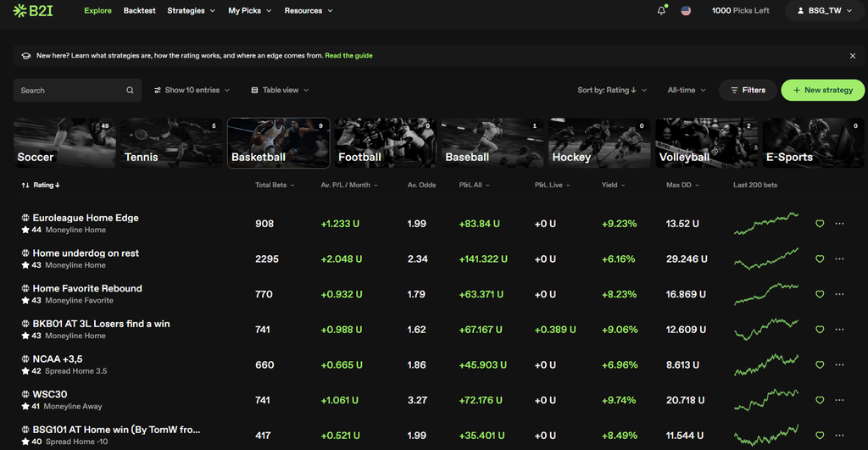Open the Table view dropdown
This screenshot has height=450, width=868.
pyautogui.click(x=280, y=90)
